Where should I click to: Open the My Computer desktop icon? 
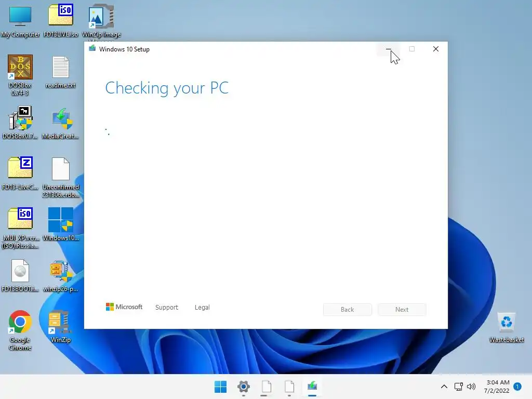(x=20, y=21)
